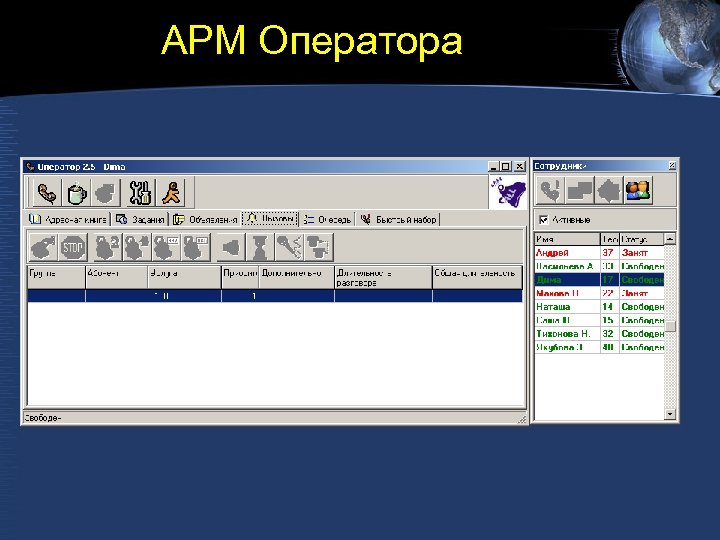
Task: Click the Сотрудники list scroll down arrow
Action: pyautogui.click(x=670, y=414)
